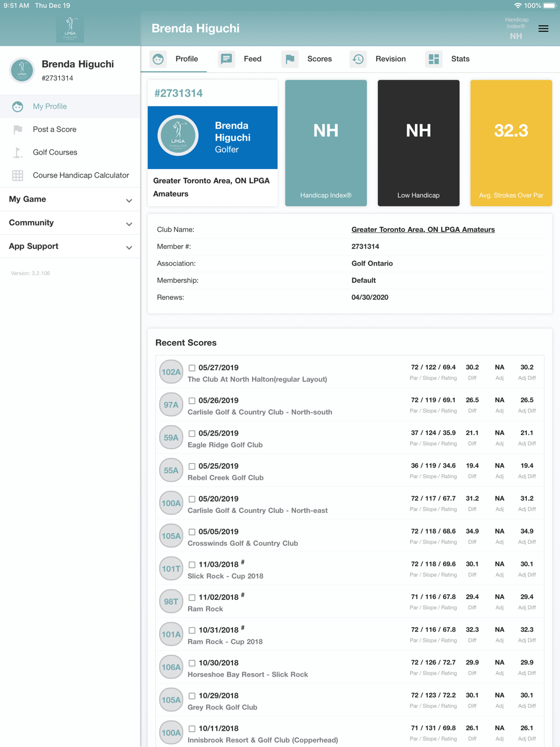560x747 pixels.
Task: Tap the battery status icon
Action: pyautogui.click(x=549, y=6)
